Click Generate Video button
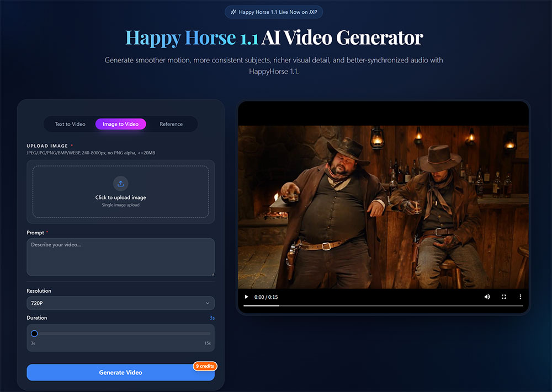552x392 pixels. click(120, 372)
